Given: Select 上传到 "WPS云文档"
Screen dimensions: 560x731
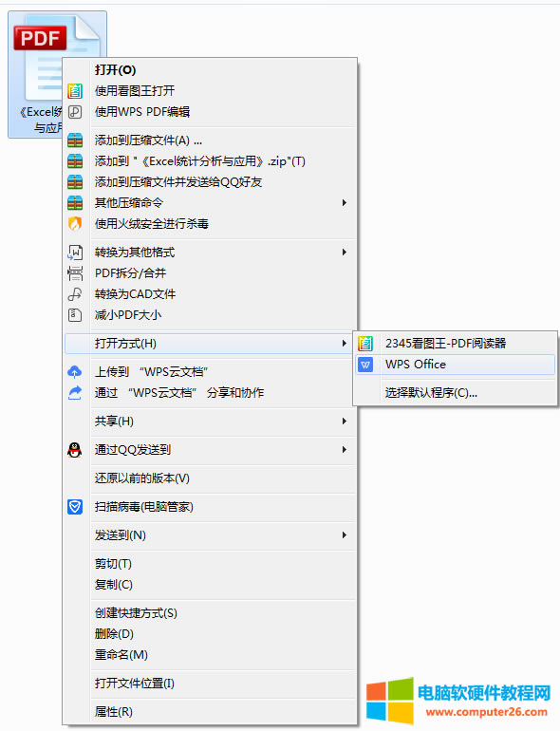Looking at the screenshot, I should click(210, 372).
